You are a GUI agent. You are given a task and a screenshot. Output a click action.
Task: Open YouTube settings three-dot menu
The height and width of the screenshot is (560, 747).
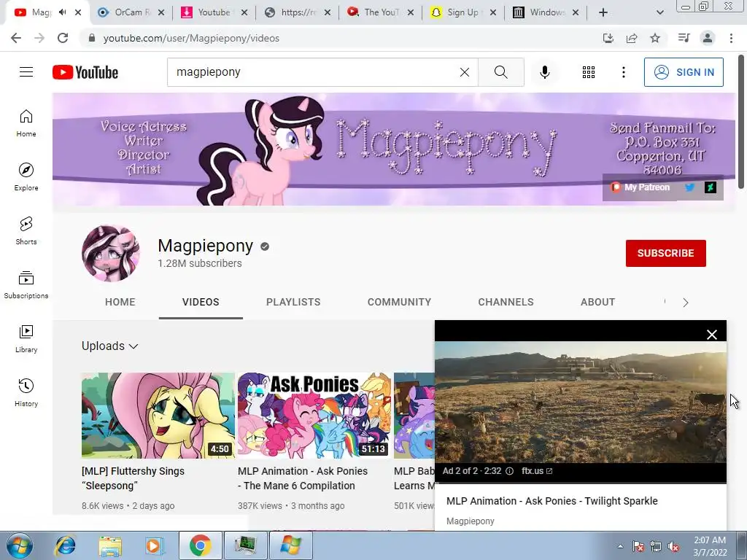coord(623,72)
